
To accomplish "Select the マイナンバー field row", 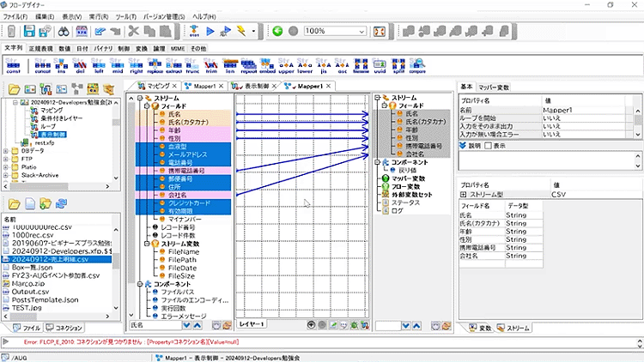I will [185, 219].
